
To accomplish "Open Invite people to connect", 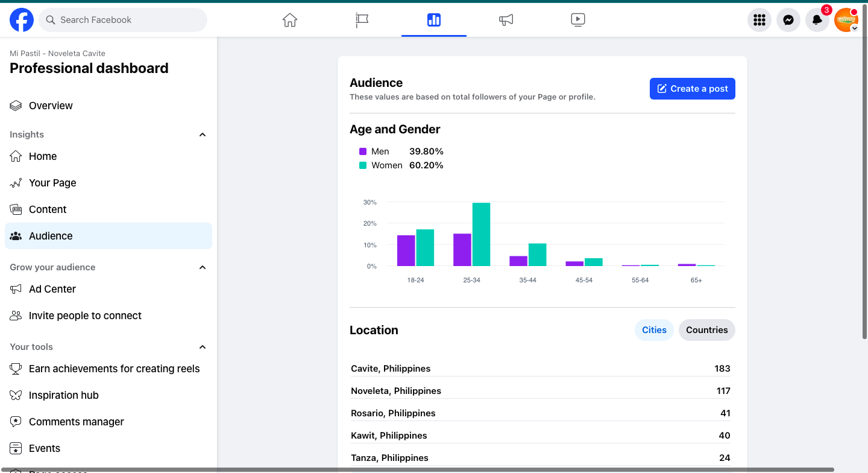I will coord(85,316).
